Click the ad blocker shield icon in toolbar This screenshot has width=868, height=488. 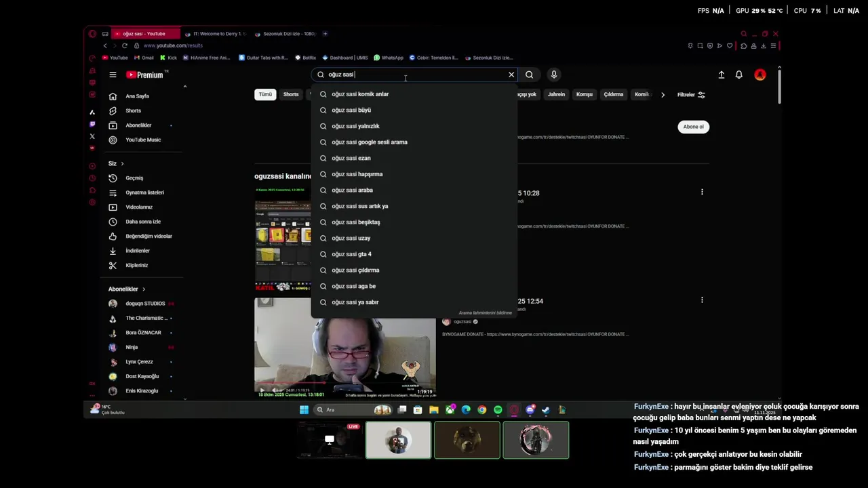[710, 45]
